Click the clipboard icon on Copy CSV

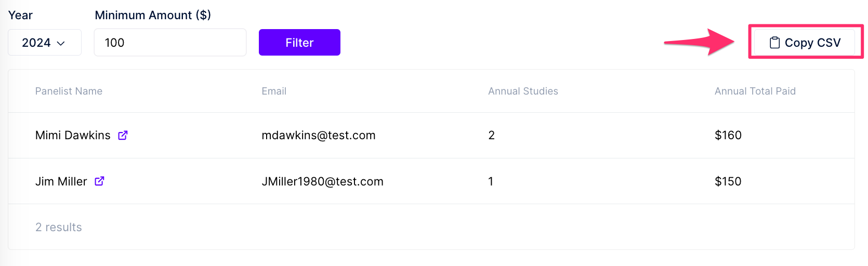(x=774, y=43)
